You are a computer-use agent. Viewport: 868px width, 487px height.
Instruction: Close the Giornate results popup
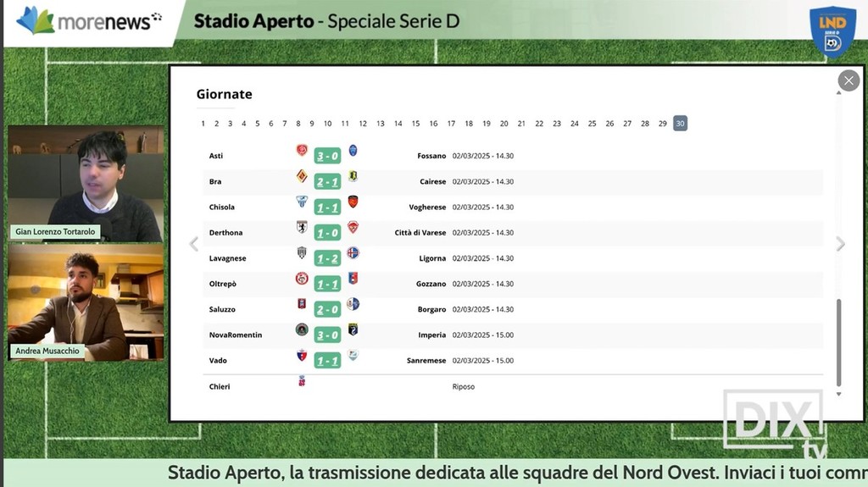click(x=849, y=80)
